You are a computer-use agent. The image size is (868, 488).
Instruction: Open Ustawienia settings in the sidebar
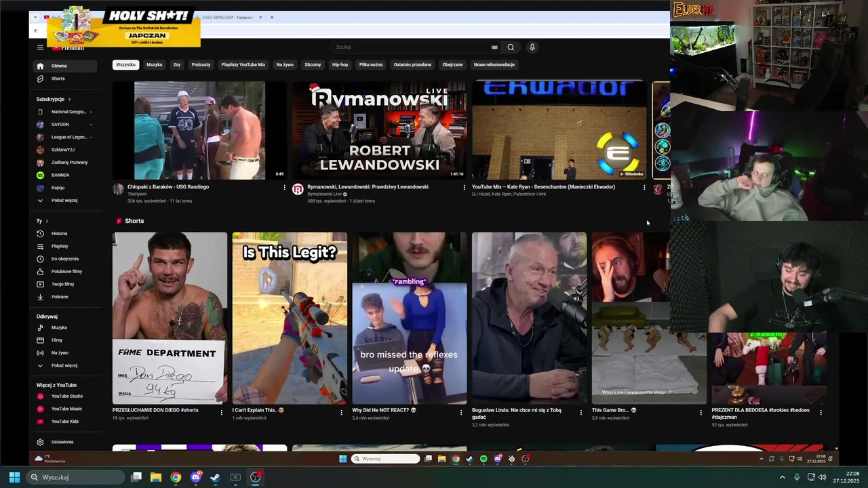click(x=66, y=442)
